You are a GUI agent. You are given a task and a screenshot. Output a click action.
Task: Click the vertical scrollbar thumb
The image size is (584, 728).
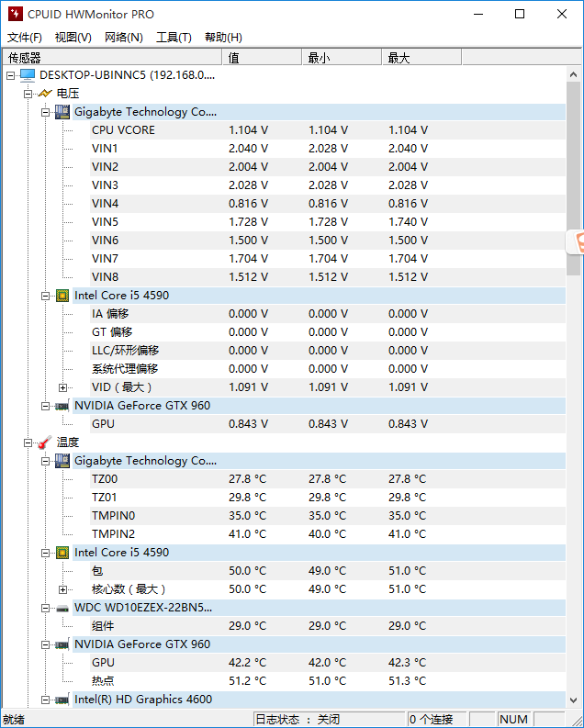tap(573, 179)
